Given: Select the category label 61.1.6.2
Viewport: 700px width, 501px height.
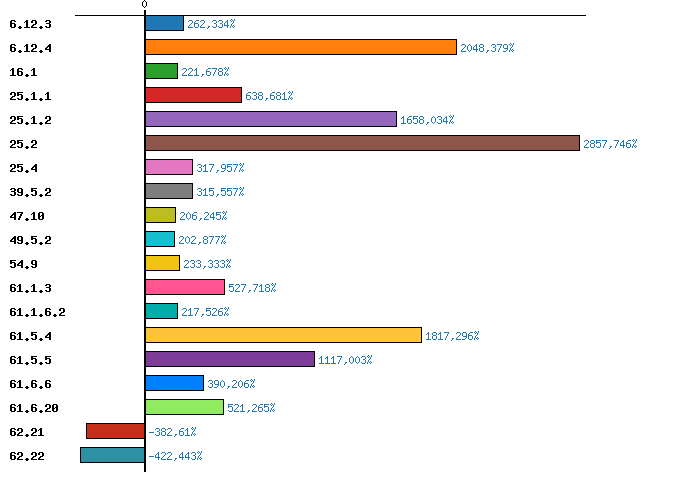Looking at the screenshot, I should click(x=37, y=312).
